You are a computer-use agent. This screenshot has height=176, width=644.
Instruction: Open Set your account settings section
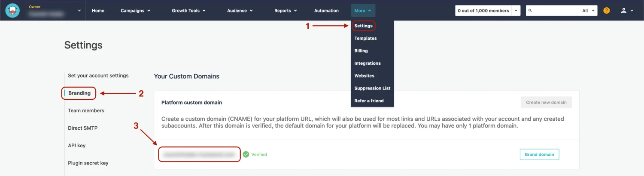coord(98,75)
